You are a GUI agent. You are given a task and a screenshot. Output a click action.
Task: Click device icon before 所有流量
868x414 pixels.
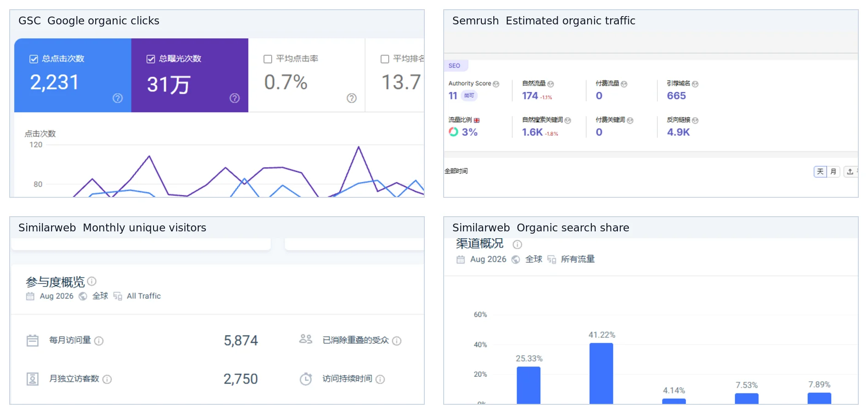552,259
